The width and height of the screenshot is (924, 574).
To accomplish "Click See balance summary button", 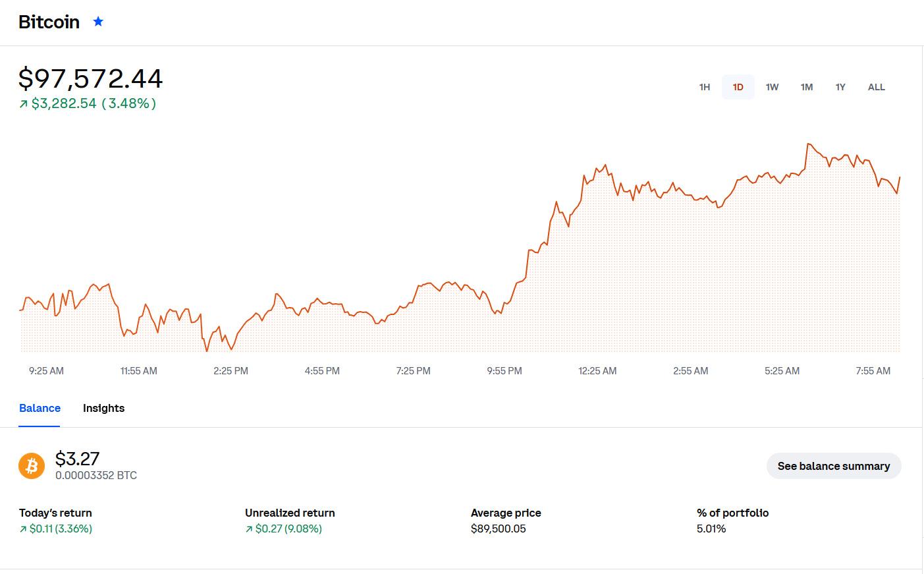I will (x=834, y=466).
